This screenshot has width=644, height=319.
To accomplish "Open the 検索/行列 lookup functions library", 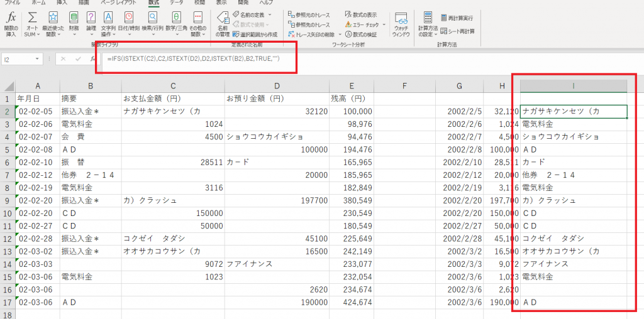I will pos(152,23).
